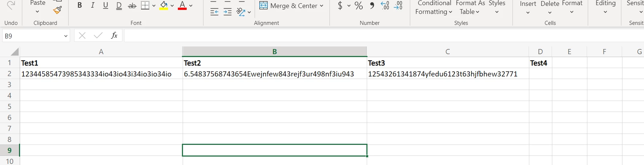
Task: Select row 5 header
Action: pyautogui.click(x=10, y=106)
